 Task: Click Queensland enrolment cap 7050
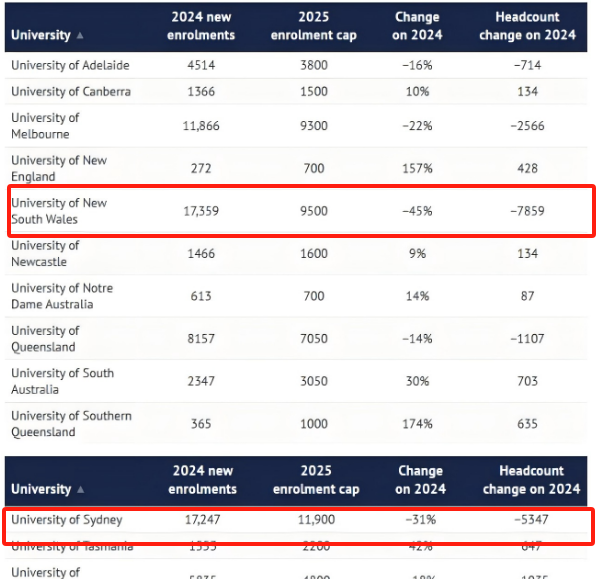(x=314, y=339)
